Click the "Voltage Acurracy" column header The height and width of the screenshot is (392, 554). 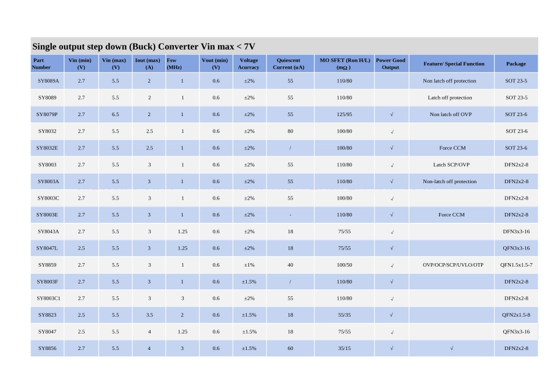250,64
